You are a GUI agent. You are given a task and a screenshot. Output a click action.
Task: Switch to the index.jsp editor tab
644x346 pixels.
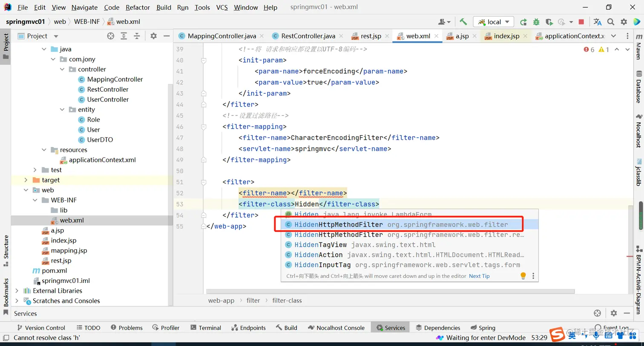click(506, 36)
